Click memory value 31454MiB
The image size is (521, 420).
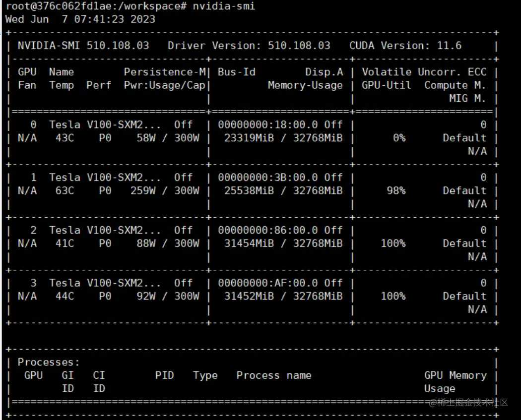pos(249,243)
